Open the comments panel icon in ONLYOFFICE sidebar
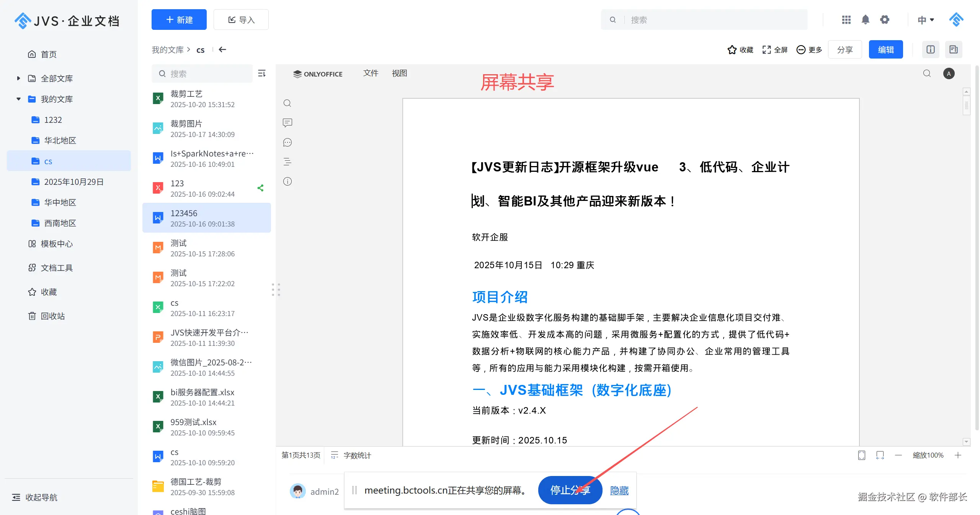 pyautogui.click(x=287, y=123)
